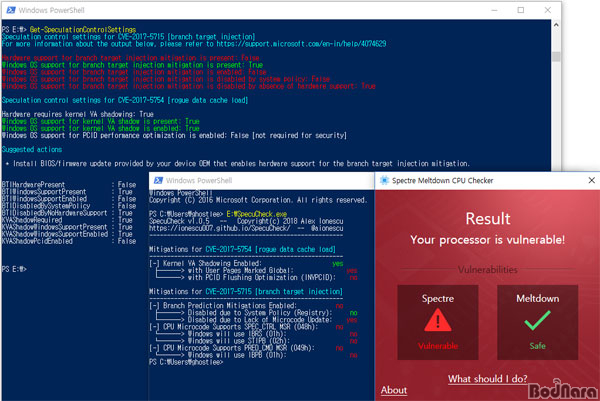The height and width of the screenshot is (401, 600).
Task: Close the main PowerShell window
Action: tap(548, 10)
